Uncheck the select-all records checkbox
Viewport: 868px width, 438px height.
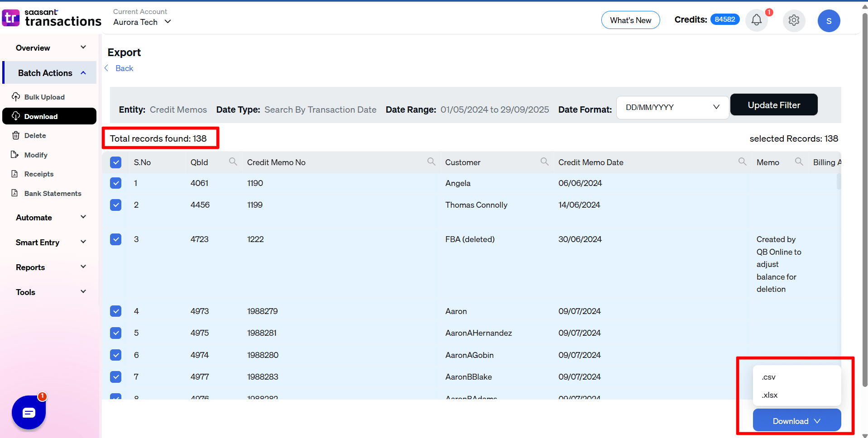(116, 162)
